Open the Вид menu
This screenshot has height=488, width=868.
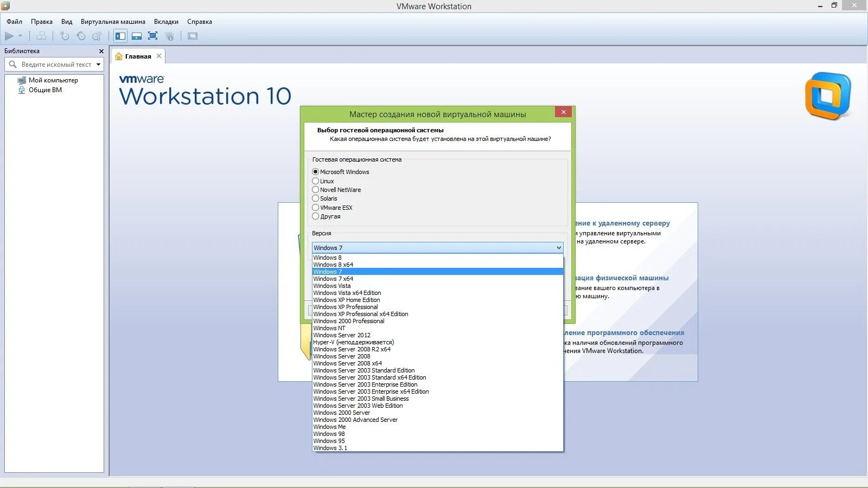pos(67,22)
